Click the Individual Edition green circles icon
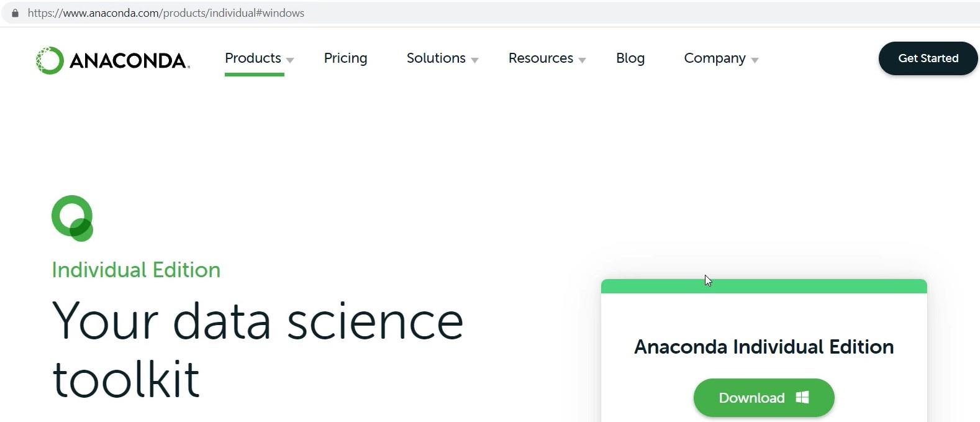 coord(73,218)
